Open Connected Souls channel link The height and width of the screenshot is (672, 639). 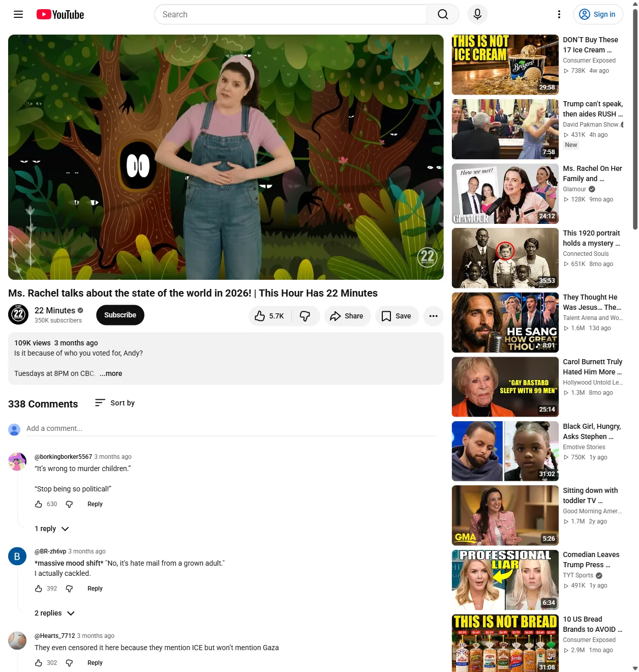[x=586, y=254]
